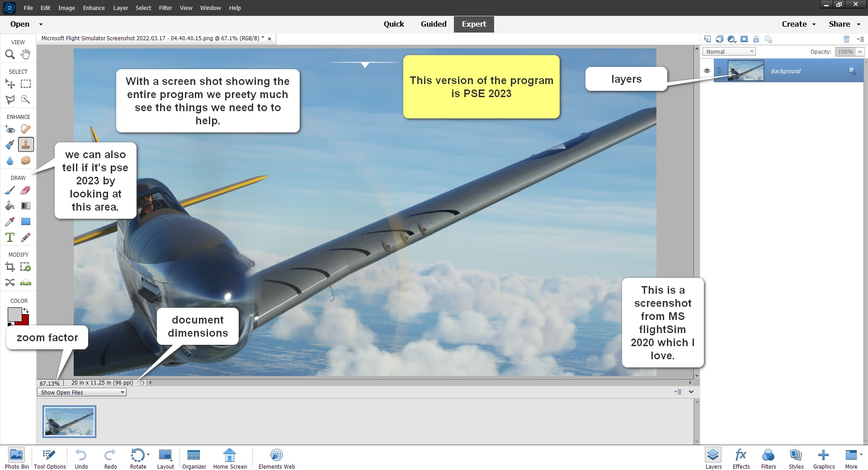Select the Clone Stamp tool
The height and width of the screenshot is (470, 868).
pos(26,145)
